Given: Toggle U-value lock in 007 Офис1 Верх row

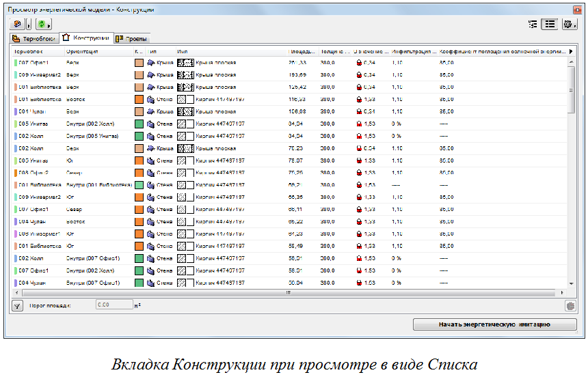Looking at the screenshot, I should point(359,63).
